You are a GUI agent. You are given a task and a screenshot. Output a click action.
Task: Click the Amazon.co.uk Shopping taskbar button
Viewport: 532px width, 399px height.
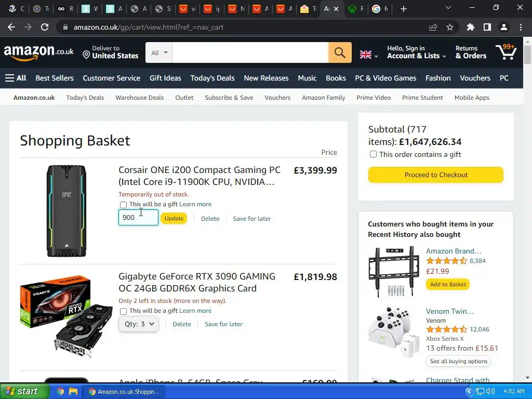(124, 392)
